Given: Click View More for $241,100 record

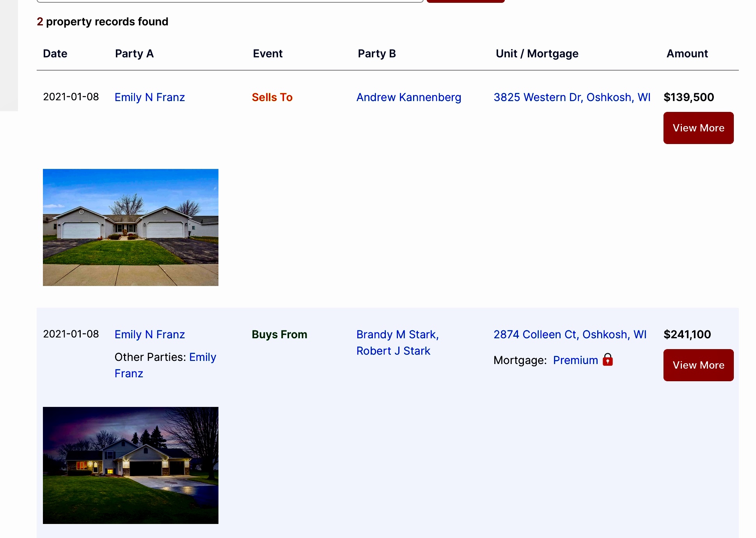Looking at the screenshot, I should (698, 365).
